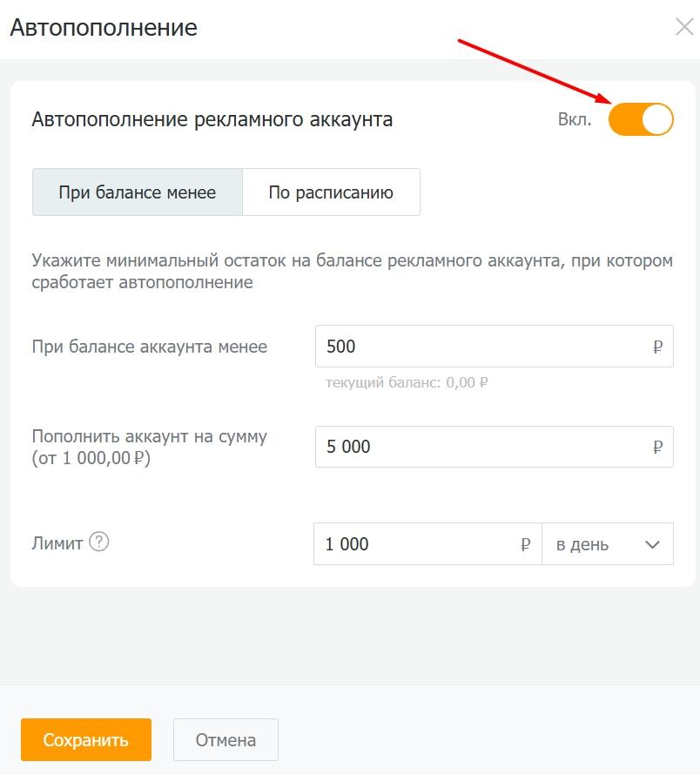The width and height of the screenshot is (700, 775).
Task: Click the Автопополнение рекламного аккаунта heading
Action: click(x=212, y=120)
